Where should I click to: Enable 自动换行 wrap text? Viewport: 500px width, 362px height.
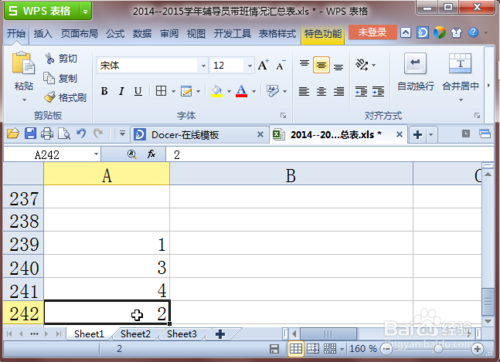[415, 72]
